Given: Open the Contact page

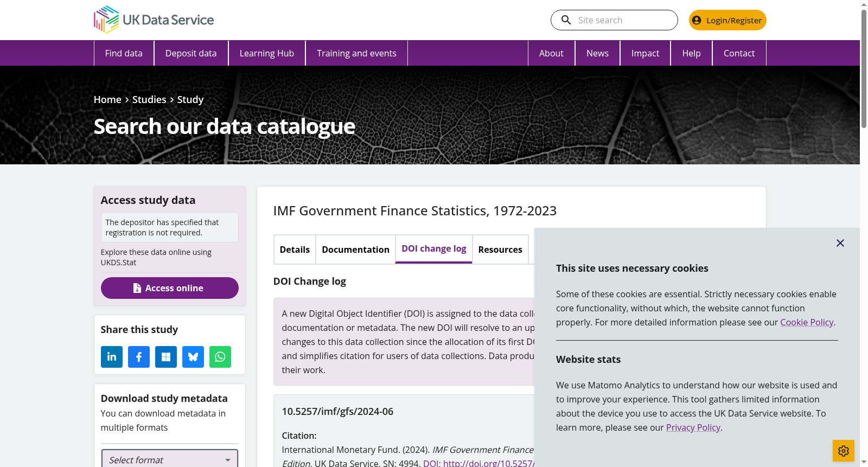Looking at the screenshot, I should click(x=739, y=53).
